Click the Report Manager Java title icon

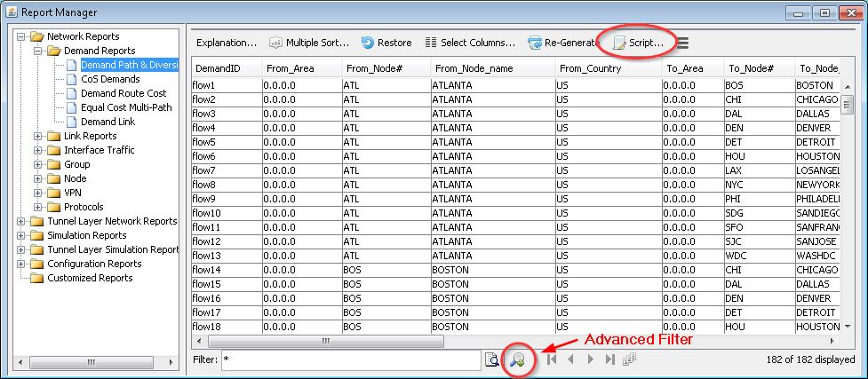click(x=11, y=12)
